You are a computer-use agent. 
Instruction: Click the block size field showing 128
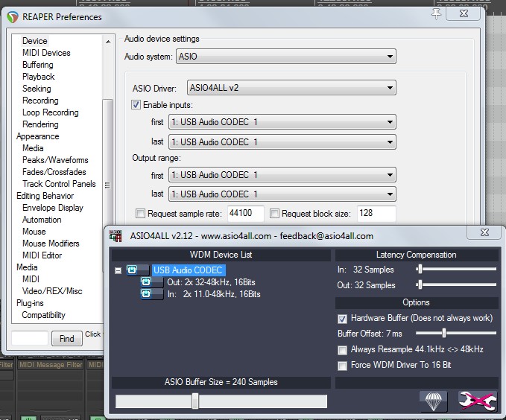click(376, 214)
